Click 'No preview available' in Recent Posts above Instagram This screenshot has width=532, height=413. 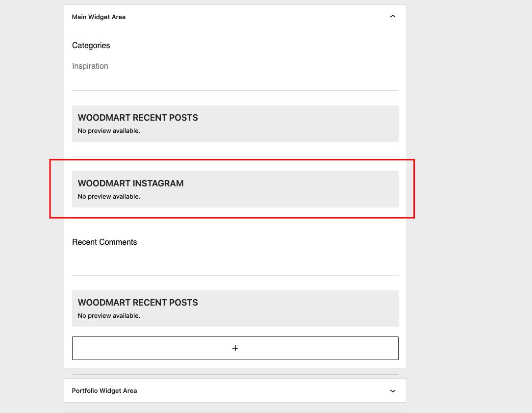[x=109, y=130]
